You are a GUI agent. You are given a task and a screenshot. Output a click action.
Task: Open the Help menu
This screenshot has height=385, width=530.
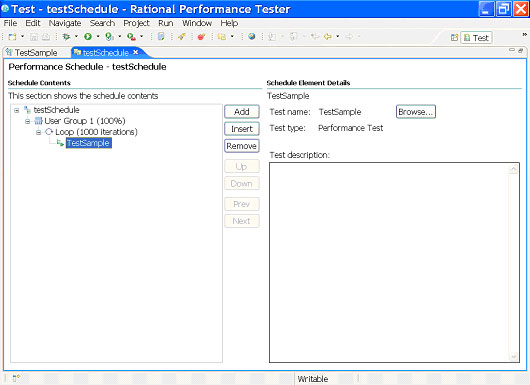229,23
